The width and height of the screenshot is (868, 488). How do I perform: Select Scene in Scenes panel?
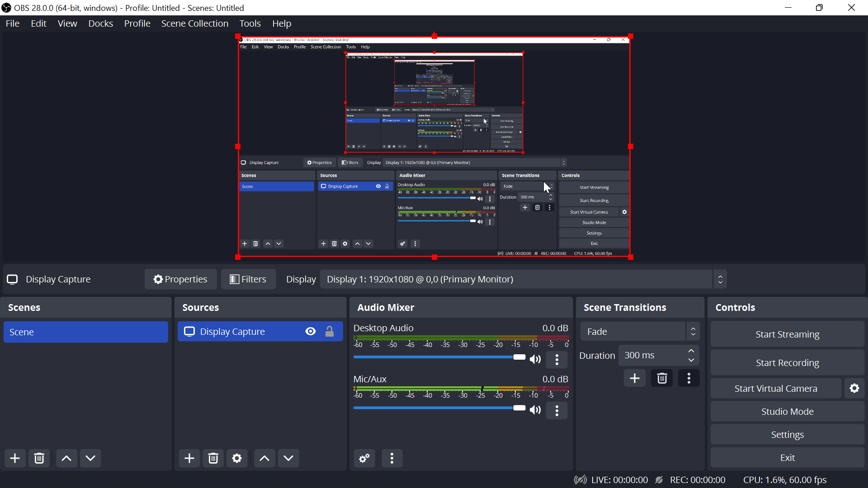pos(86,332)
